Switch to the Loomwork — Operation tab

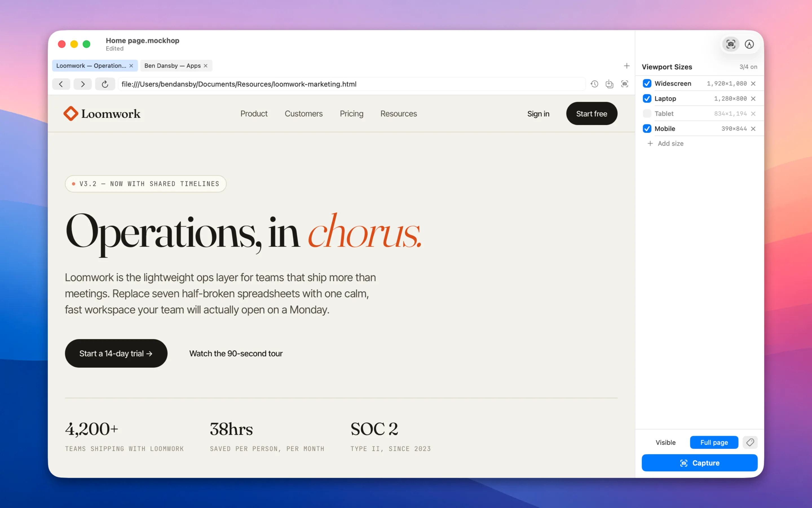click(95, 66)
